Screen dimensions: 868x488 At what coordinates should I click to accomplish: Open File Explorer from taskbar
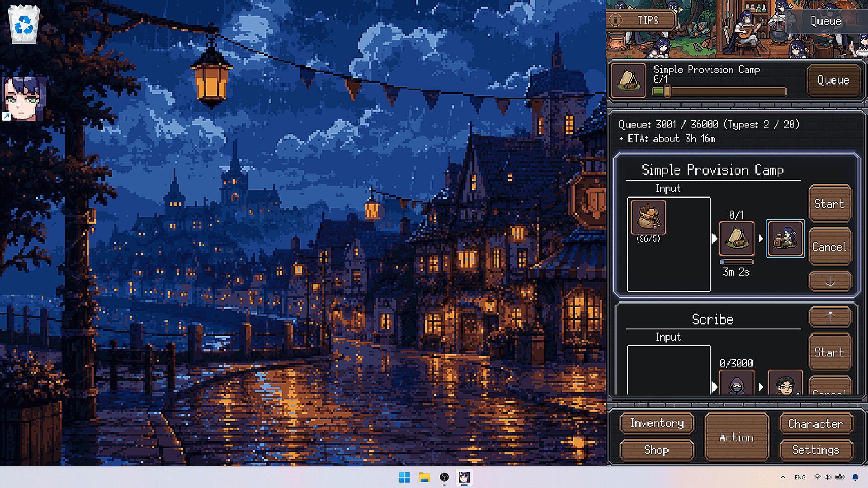[x=424, y=477]
